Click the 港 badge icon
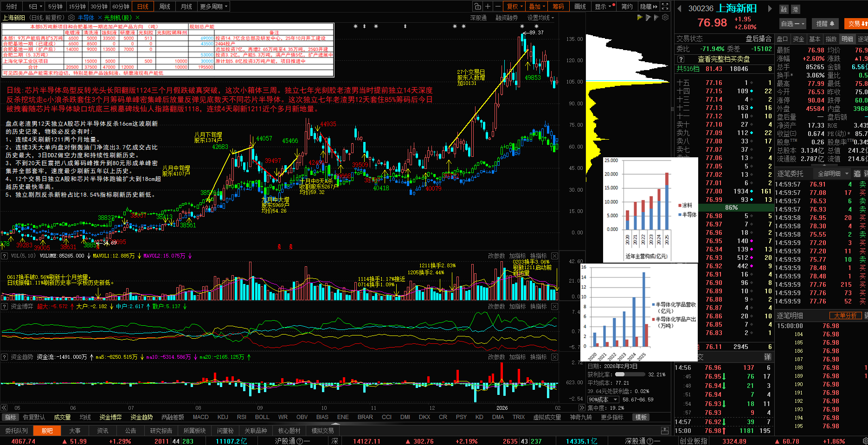 pyautogui.click(x=795, y=9)
